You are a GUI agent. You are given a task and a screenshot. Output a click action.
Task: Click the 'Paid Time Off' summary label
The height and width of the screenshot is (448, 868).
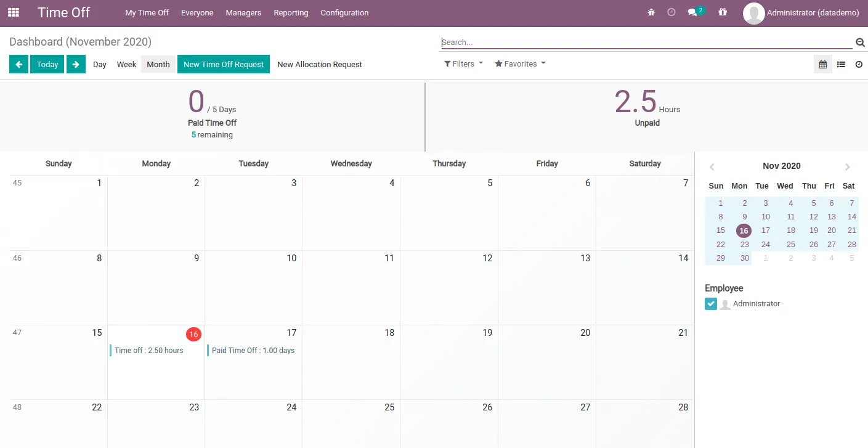[x=213, y=123]
